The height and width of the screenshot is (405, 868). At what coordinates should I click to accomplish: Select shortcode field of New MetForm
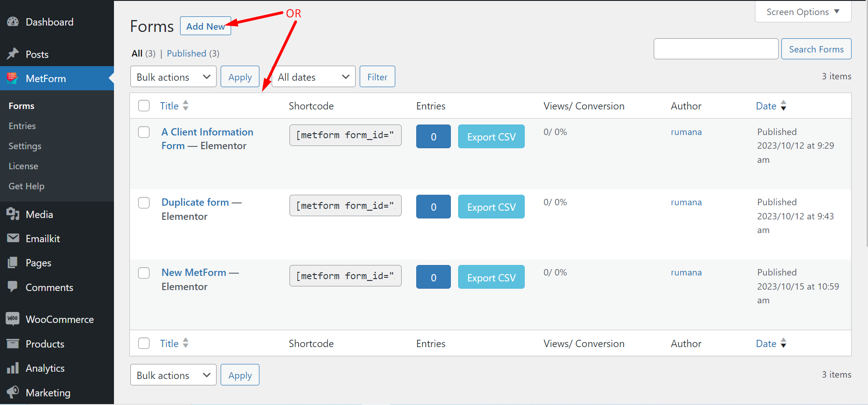(346, 275)
